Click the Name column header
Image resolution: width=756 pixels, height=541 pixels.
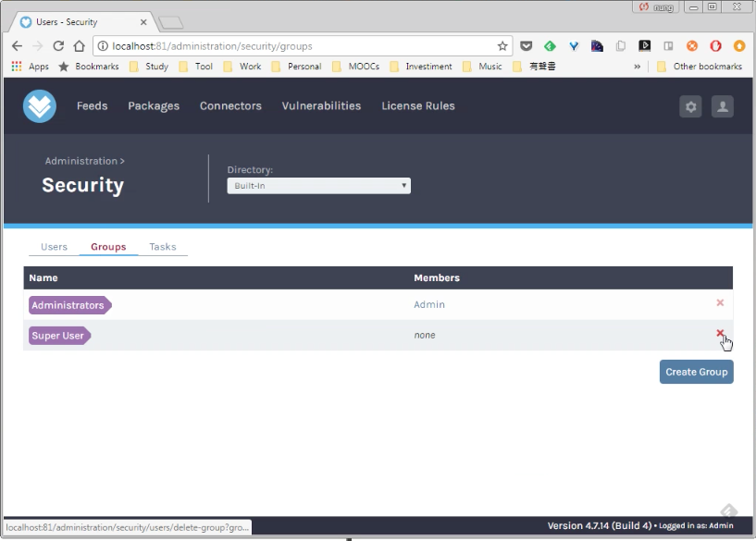coord(43,278)
